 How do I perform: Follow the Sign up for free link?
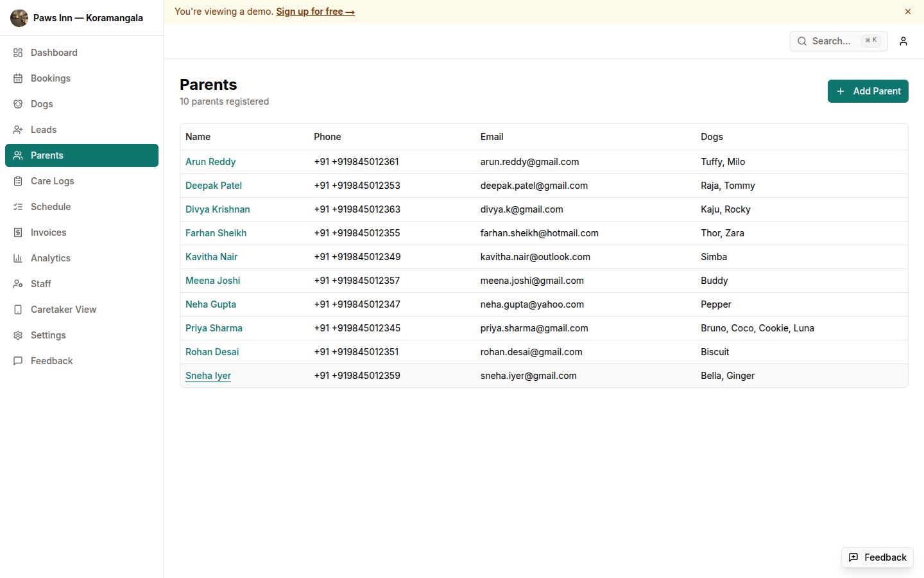coord(315,11)
